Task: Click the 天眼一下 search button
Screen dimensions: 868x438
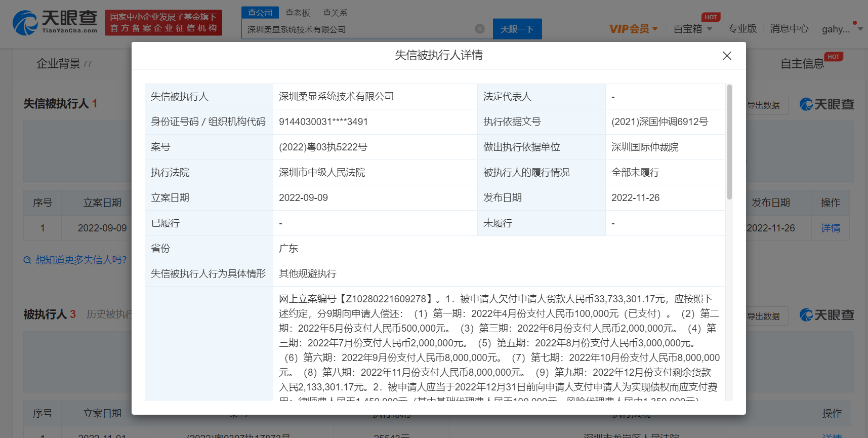Action: 517,29
